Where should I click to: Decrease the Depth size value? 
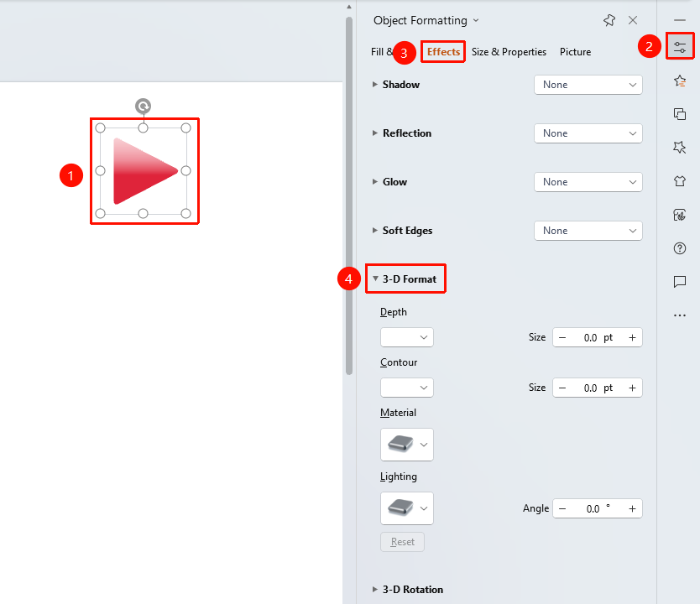pos(562,338)
